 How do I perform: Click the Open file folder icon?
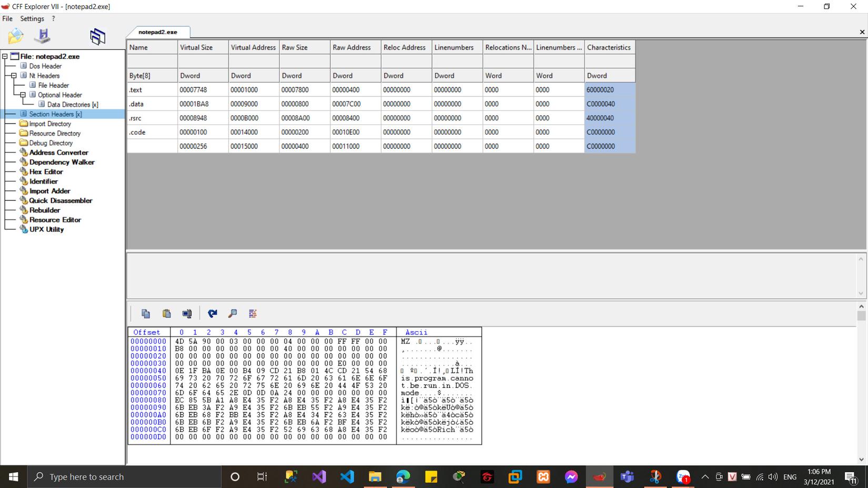click(x=16, y=36)
